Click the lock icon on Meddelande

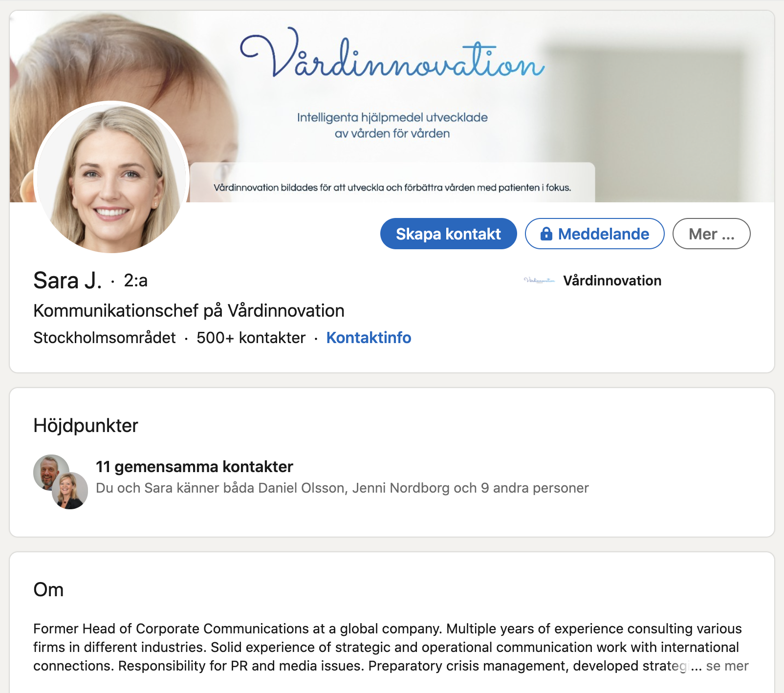pos(546,234)
